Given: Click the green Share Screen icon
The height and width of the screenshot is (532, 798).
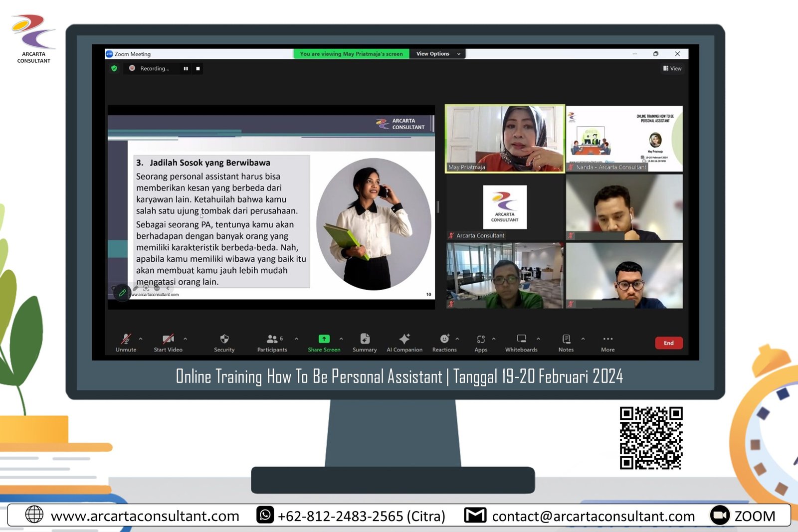Looking at the screenshot, I should 324,339.
